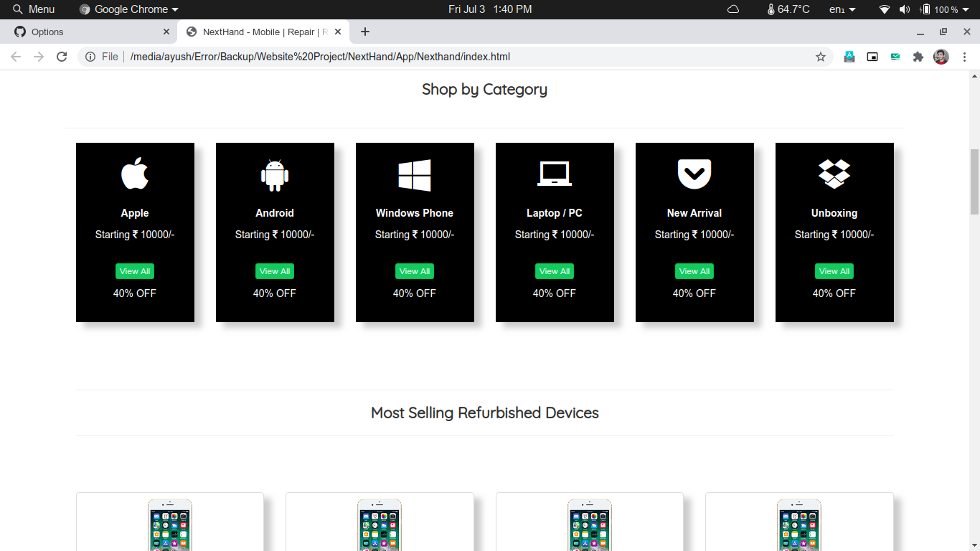Click the Unboxing category icon
980x551 pixels.
834,173
